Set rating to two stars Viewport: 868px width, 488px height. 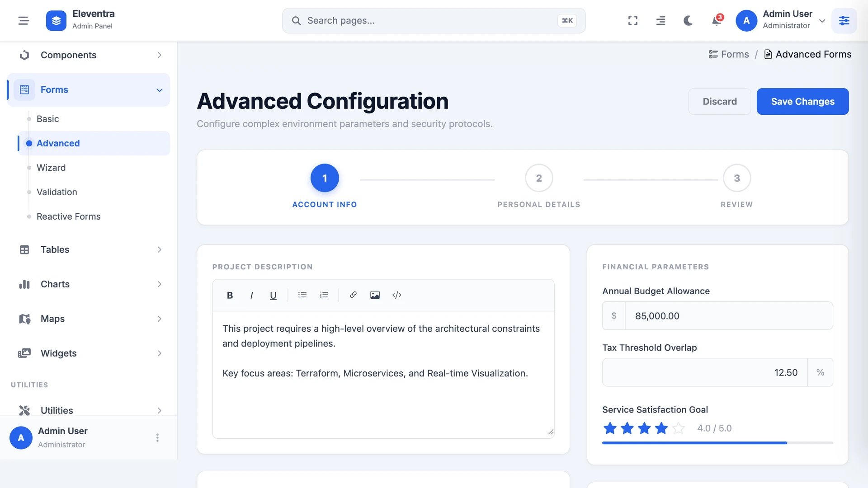coord(627,428)
